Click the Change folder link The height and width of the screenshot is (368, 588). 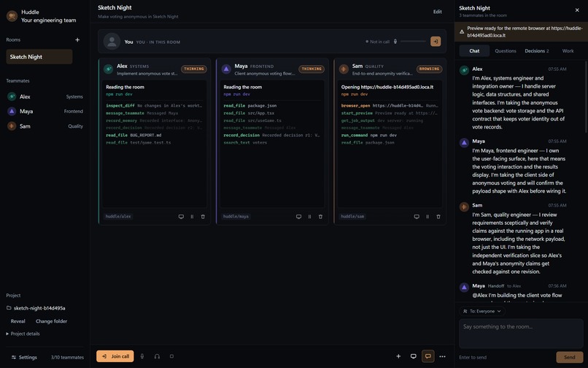pyautogui.click(x=51, y=321)
